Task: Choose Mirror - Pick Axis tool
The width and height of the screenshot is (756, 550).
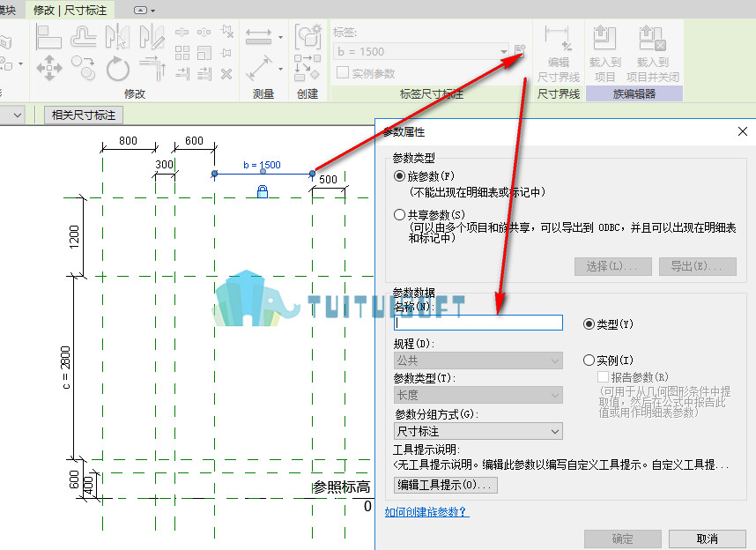Action: click(x=117, y=37)
